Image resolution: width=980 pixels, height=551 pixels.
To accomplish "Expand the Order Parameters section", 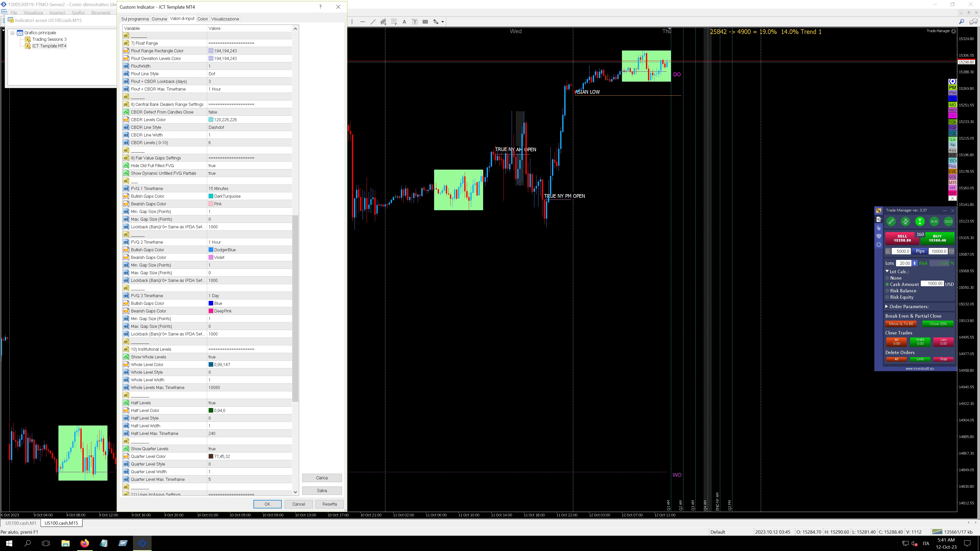I will click(x=887, y=306).
